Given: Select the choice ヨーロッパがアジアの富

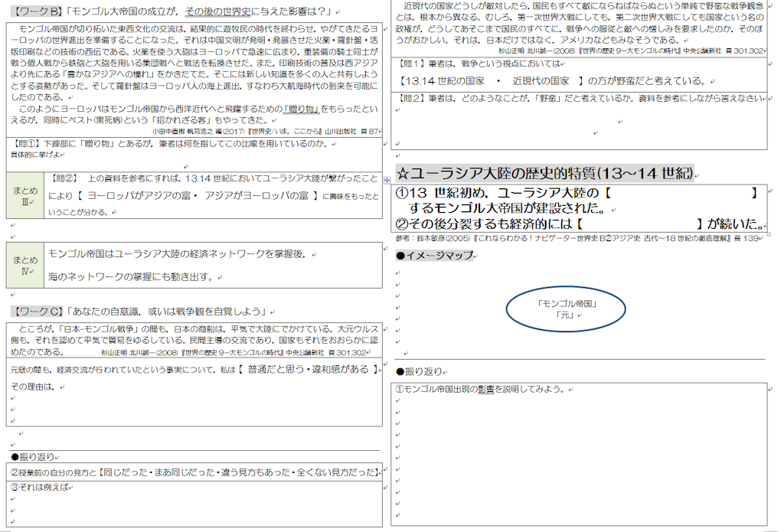Looking at the screenshot, I should point(139,195).
